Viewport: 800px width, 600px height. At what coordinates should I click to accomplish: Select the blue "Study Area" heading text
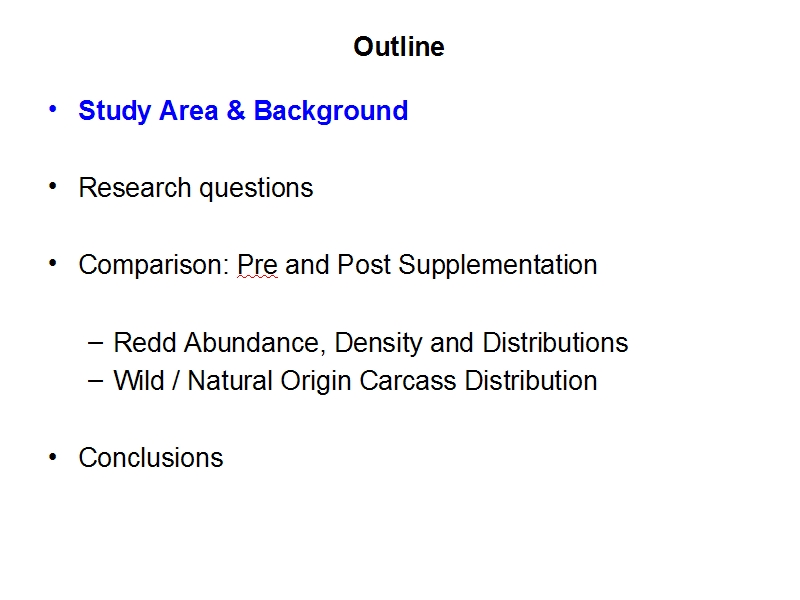[x=148, y=111]
